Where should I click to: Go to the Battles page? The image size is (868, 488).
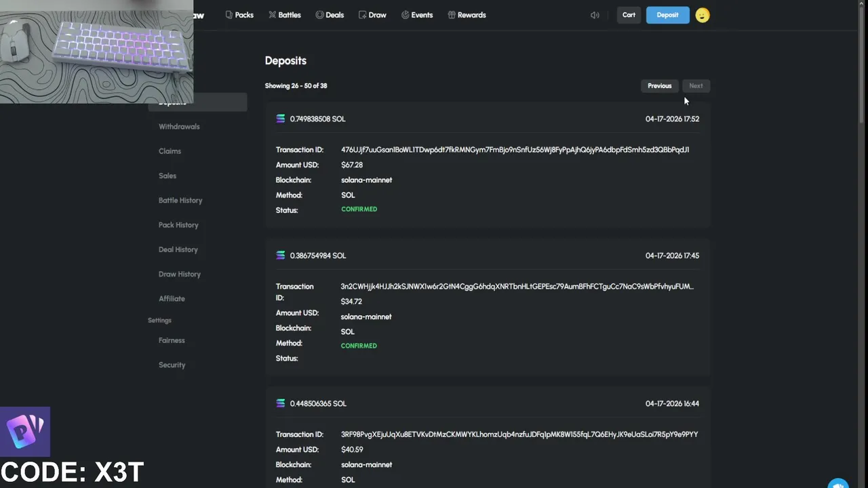click(285, 15)
